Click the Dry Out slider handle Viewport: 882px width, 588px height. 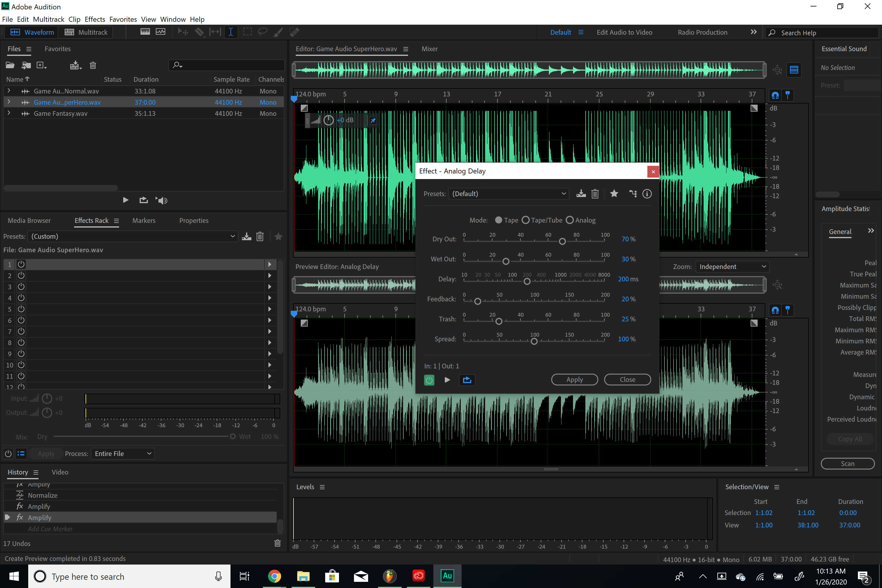[x=562, y=241]
